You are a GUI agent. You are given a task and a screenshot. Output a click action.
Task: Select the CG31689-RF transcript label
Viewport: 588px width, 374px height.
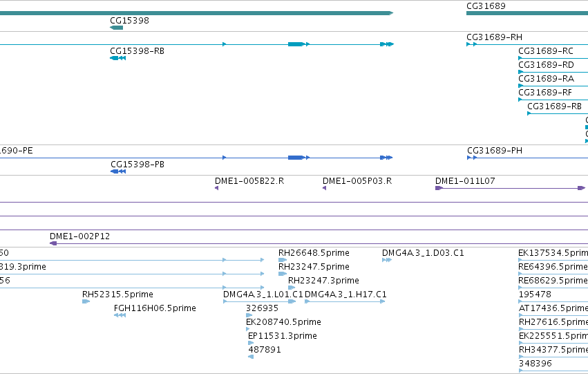pos(545,93)
